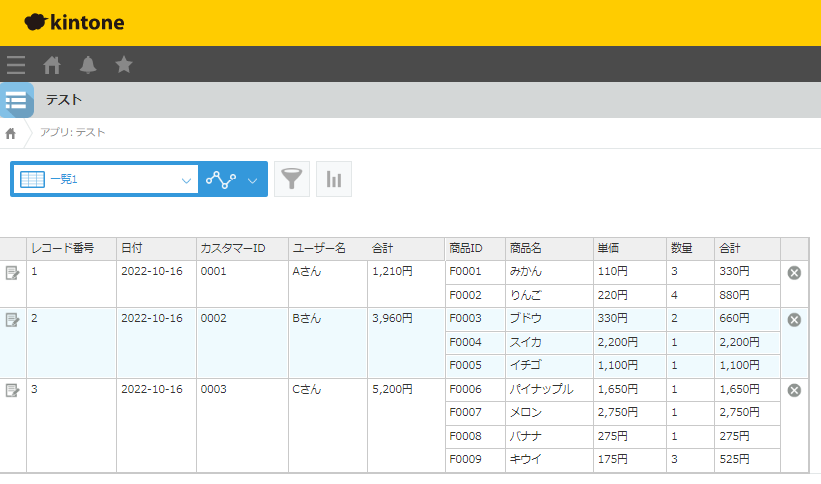Viewport: 821px width, 484px height.
Task: Open the filter funnel icon
Action: [x=292, y=179]
